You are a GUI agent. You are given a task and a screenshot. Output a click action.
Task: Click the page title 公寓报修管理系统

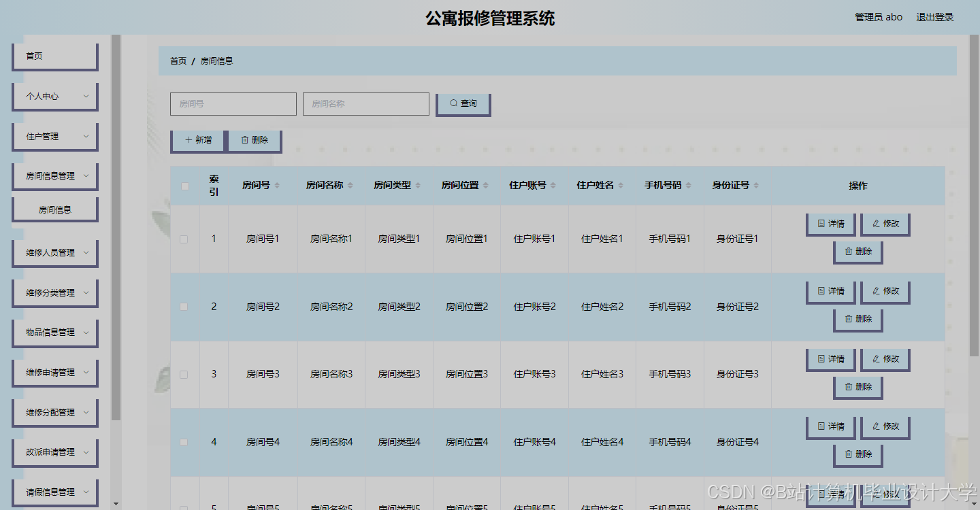coord(490,18)
